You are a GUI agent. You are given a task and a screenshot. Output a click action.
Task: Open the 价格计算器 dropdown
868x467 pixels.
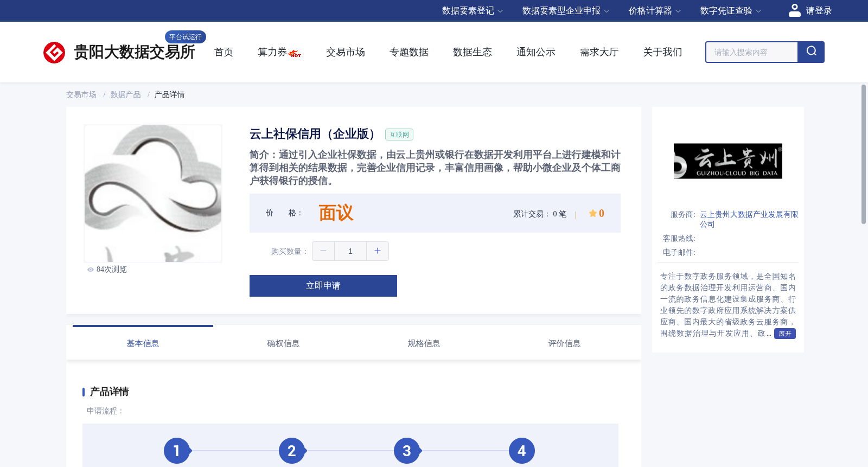[654, 11]
